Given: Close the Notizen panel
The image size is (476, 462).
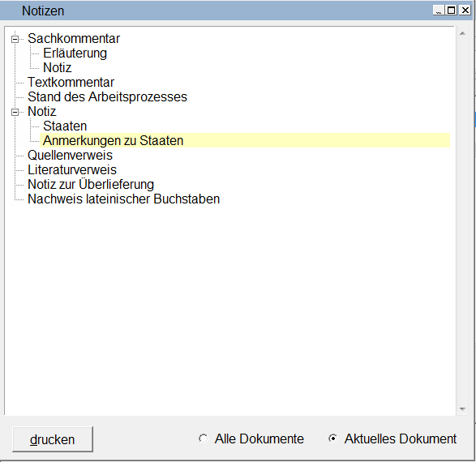Looking at the screenshot, I should pyautogui.click(x=465, y=11).
